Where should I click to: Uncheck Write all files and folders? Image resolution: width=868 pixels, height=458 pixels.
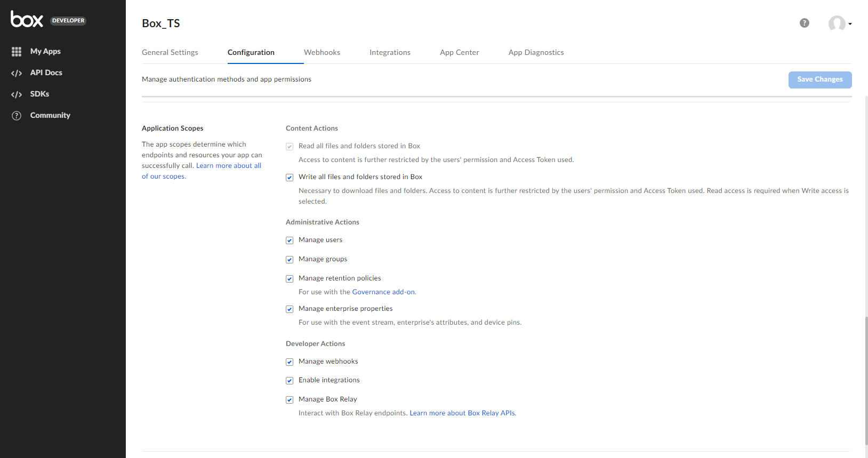pyautogui.click(x=290, y=178)
